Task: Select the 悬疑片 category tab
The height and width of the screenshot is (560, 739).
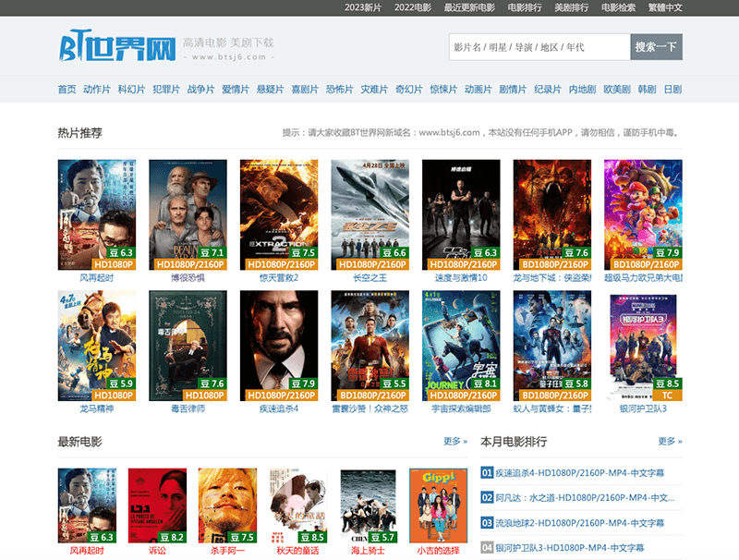Action: click(270, 89)
